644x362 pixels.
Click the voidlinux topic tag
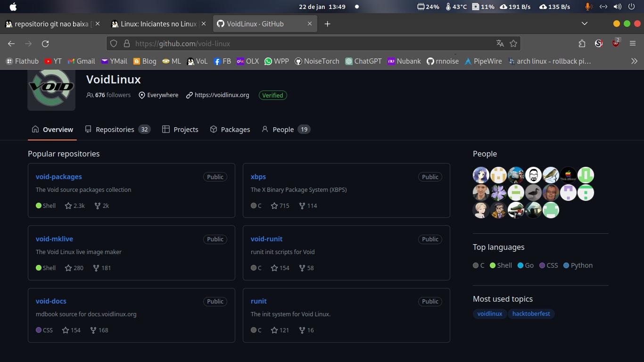[490, 313]
